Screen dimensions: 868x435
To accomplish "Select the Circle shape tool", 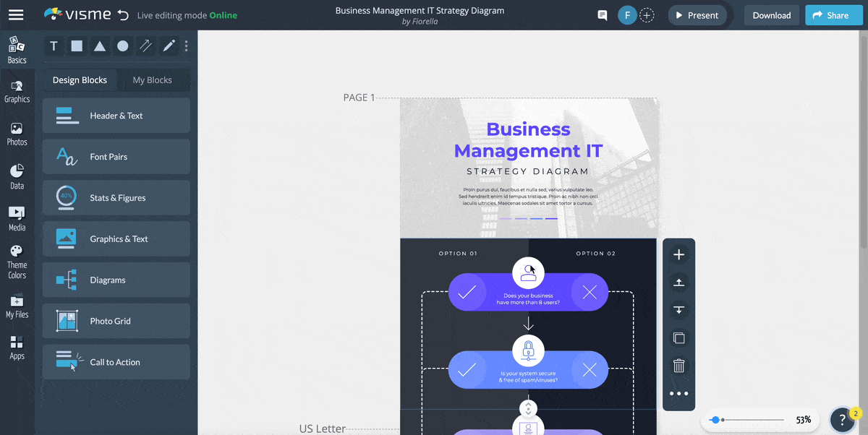I will 123,46.
